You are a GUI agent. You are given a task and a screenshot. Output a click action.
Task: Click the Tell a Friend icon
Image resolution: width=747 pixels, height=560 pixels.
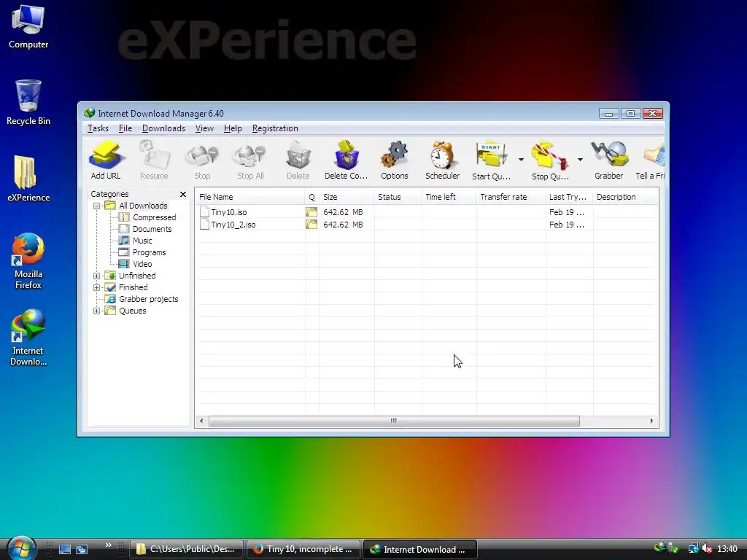click(651, 160)
